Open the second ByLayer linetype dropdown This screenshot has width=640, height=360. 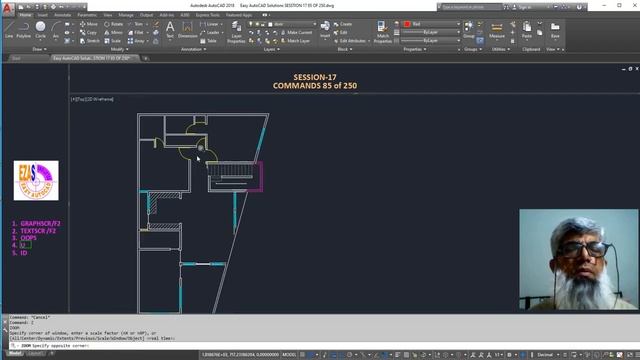coord(431,41)
